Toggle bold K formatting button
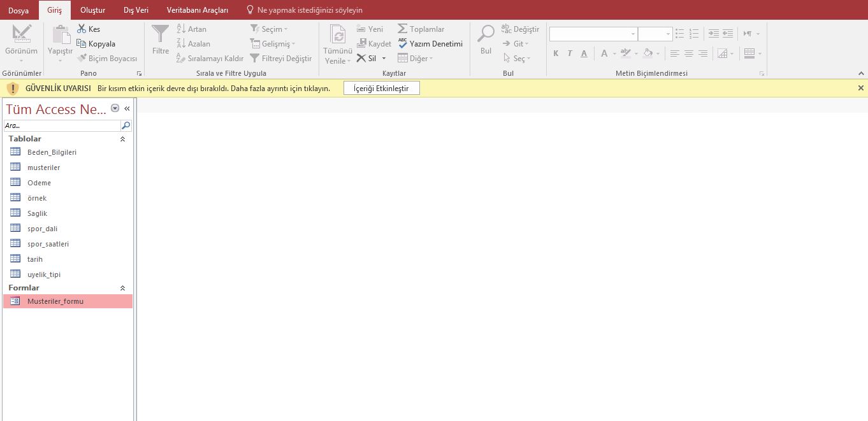Screen dimensions: 868x421 pos(556,54)
